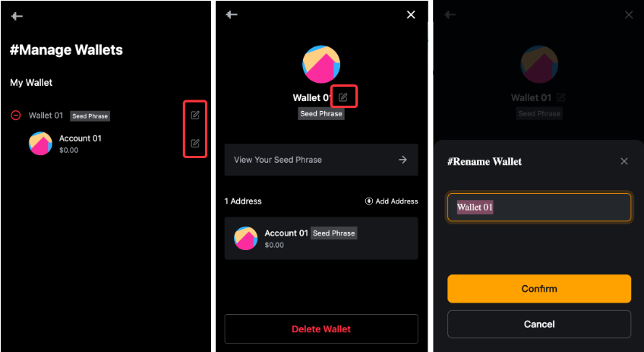Open View Your Seed Phrase
This screenshot has width=644, height=352.
[x=321, y=160]
